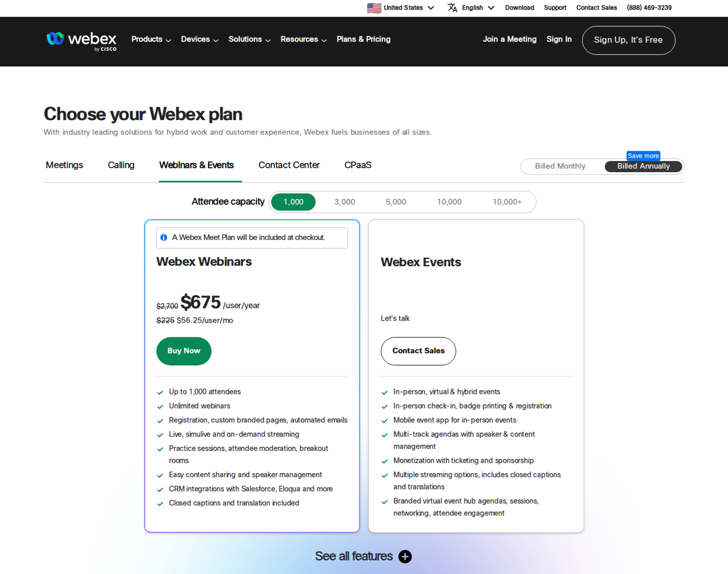Open the English language dropdown
This screenshot has height=574, width=728.
point(471,8)
